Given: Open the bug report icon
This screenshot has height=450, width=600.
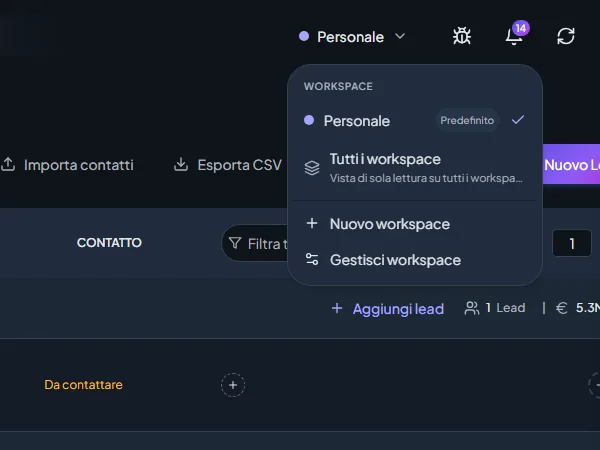Looking at the screenshot, I should coord(462,36).
